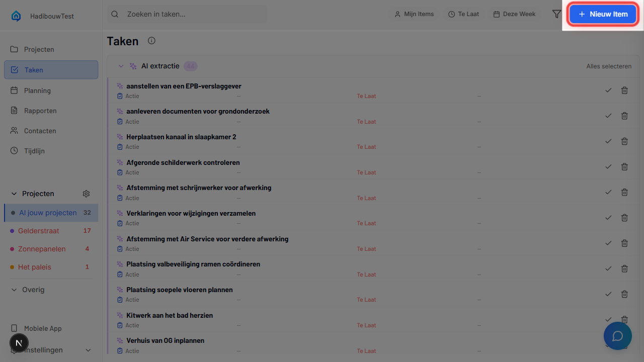The image size is (644, 362).
Task: Select the Gelderstraat project with purple dot
Action: point(39,231)
